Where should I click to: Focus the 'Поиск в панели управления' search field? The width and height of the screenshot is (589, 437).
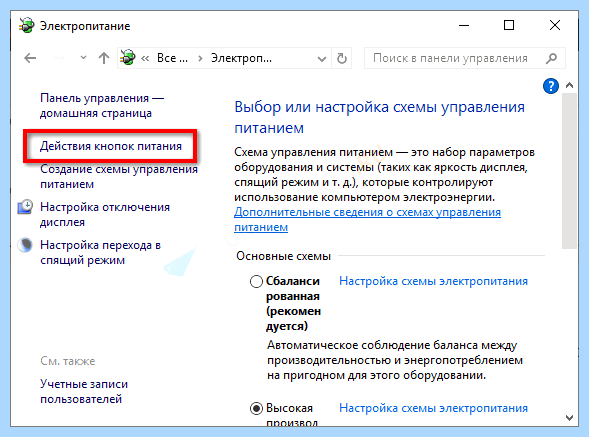pos(464,58)
